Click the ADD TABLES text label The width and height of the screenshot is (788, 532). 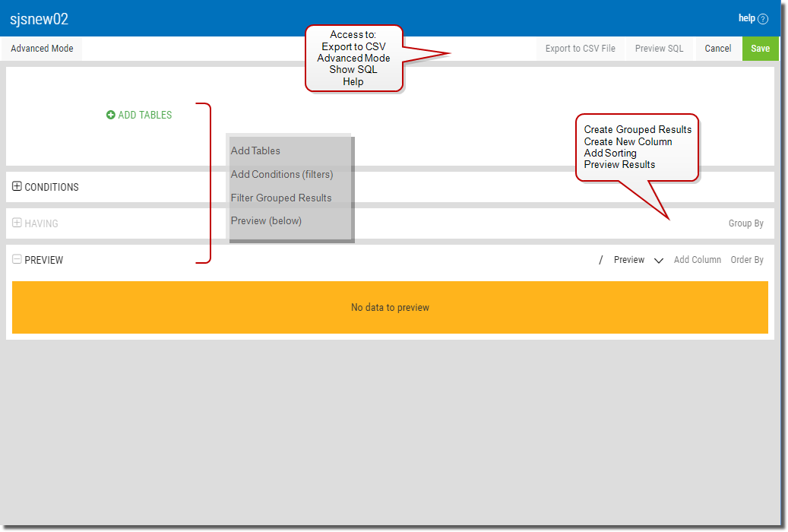click(145, 116)
